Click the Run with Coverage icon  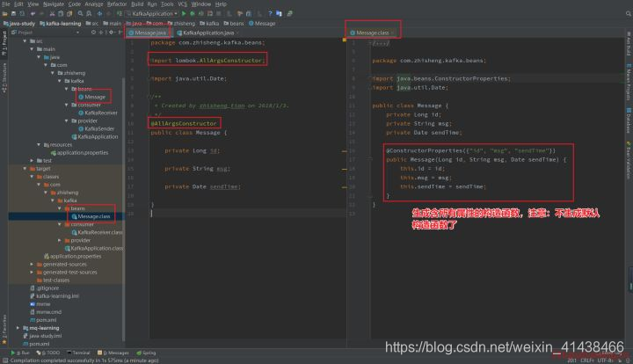tap(200, 14)
